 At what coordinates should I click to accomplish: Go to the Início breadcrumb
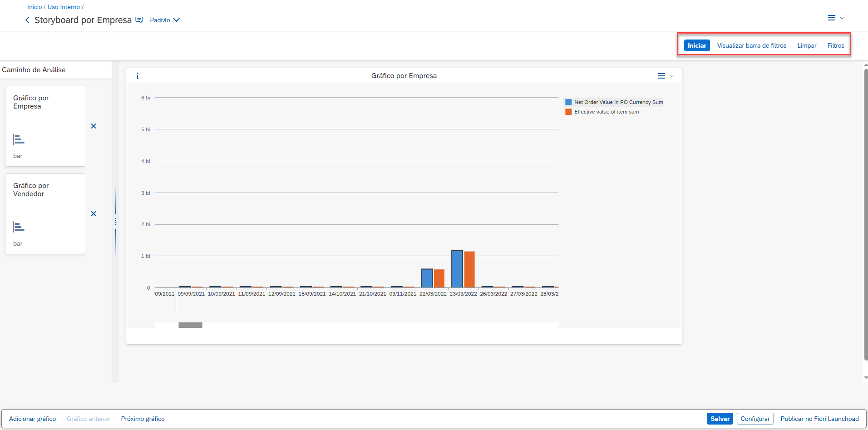[x=35, y=7]
